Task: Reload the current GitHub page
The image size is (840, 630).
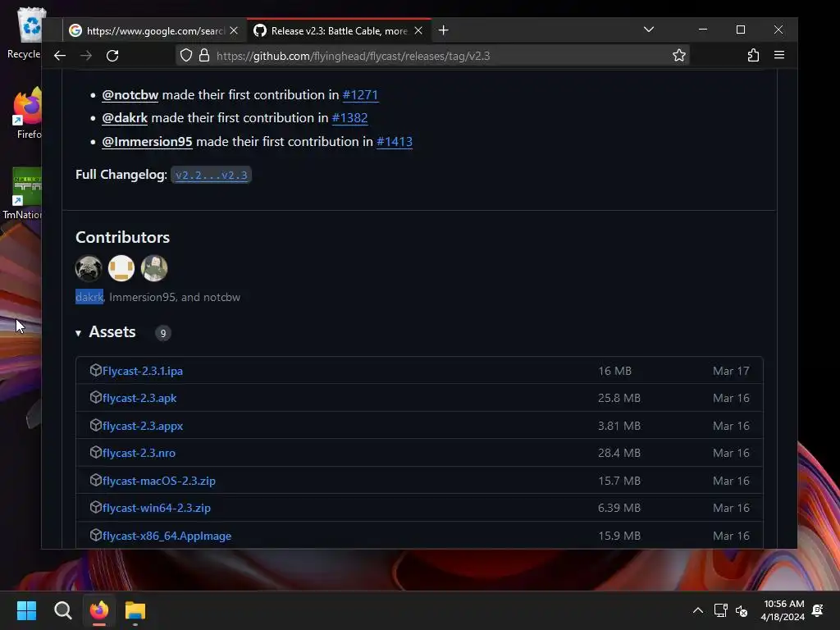Action: click(x=112, y=56)
